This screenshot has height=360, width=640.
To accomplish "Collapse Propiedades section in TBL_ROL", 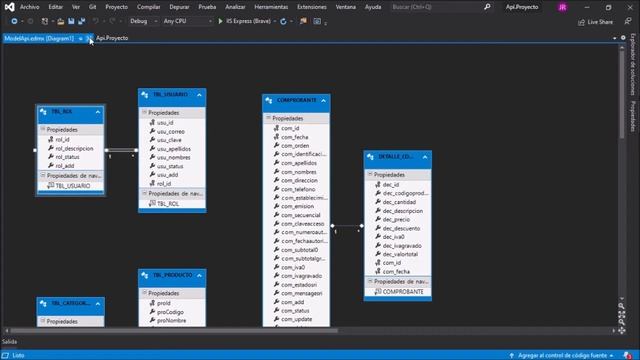I will click(43, 129).
